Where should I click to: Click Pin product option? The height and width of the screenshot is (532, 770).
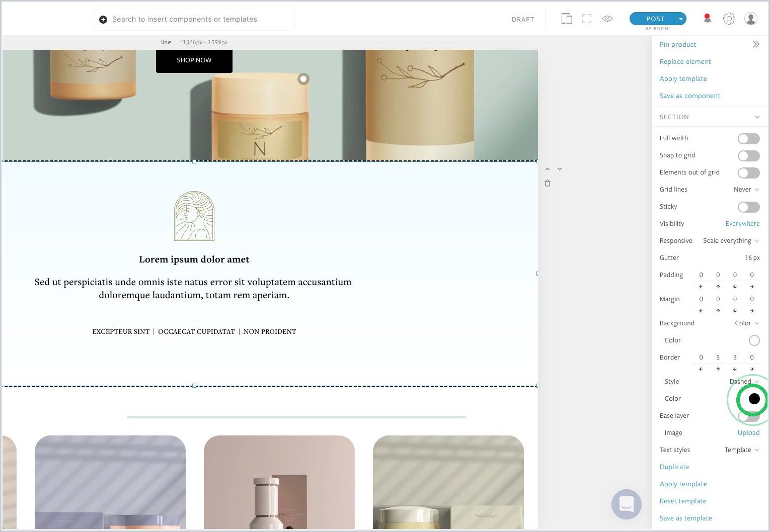(678, 45)
